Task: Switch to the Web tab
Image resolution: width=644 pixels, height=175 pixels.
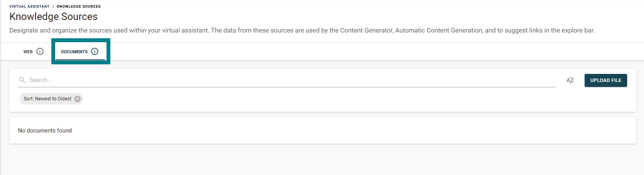Action: click(28, 52)
